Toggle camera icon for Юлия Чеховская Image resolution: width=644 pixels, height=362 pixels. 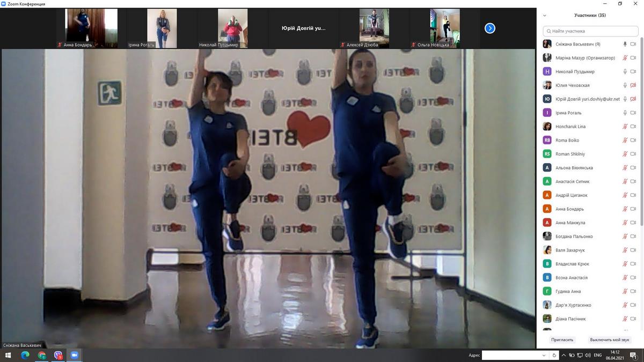[x=633, y=85]
